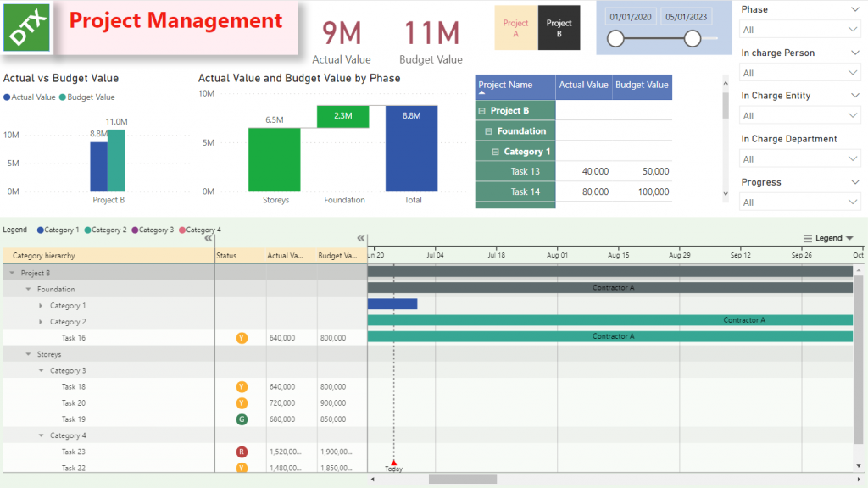
Task: Click the red Today marker on the timeline
Action: point(393,462)
